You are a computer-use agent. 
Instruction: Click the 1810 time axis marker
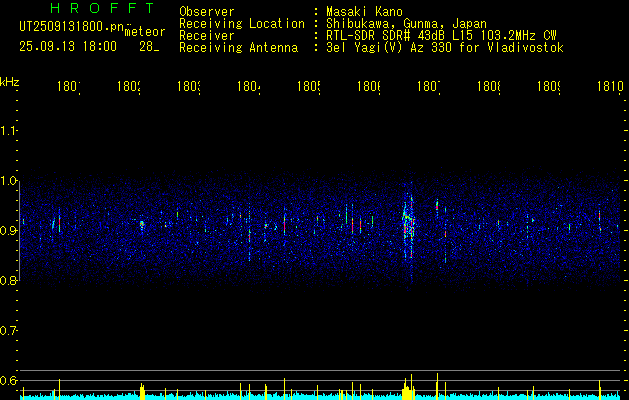(611, 86)
